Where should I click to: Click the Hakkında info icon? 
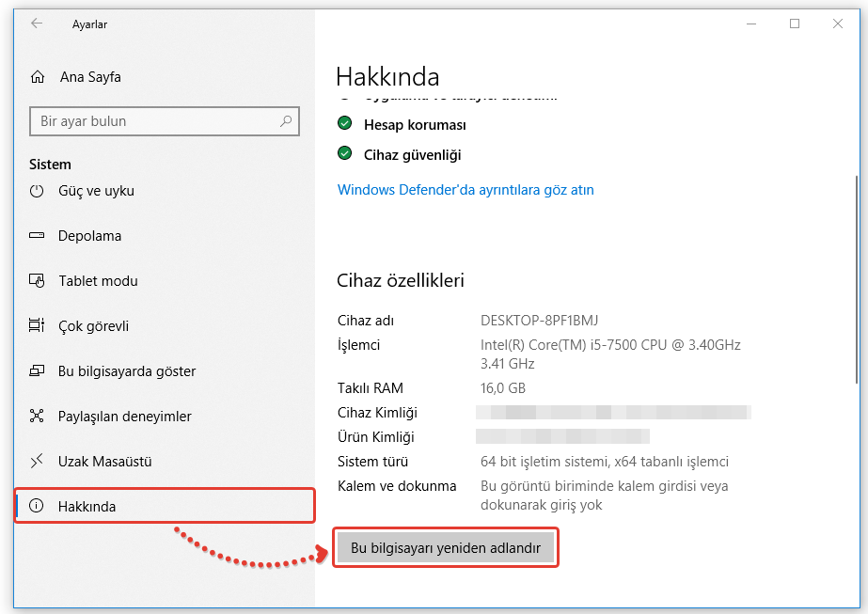point(38,507)
